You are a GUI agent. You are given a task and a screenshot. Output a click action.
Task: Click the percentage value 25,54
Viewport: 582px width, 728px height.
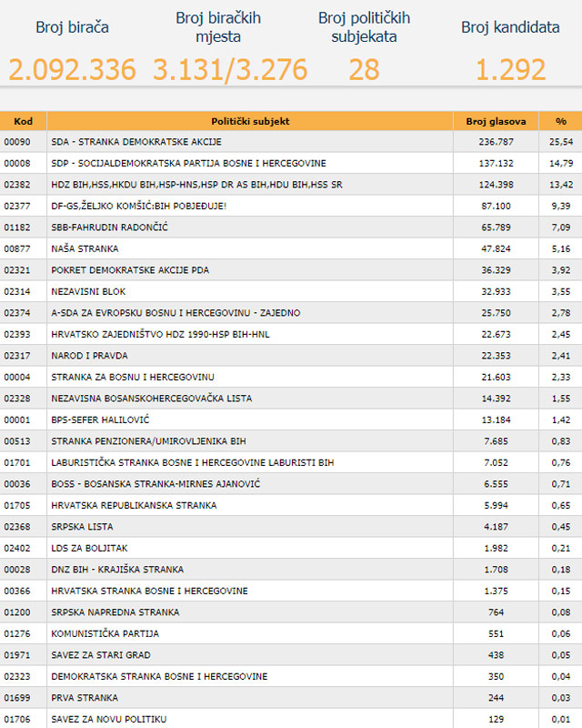pos(561,142)
